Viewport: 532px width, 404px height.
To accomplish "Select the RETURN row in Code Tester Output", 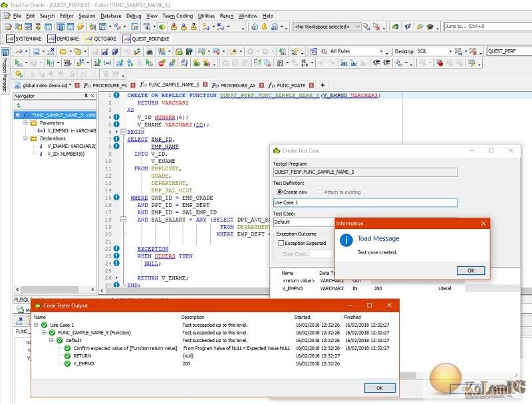I will coord(82,356).
